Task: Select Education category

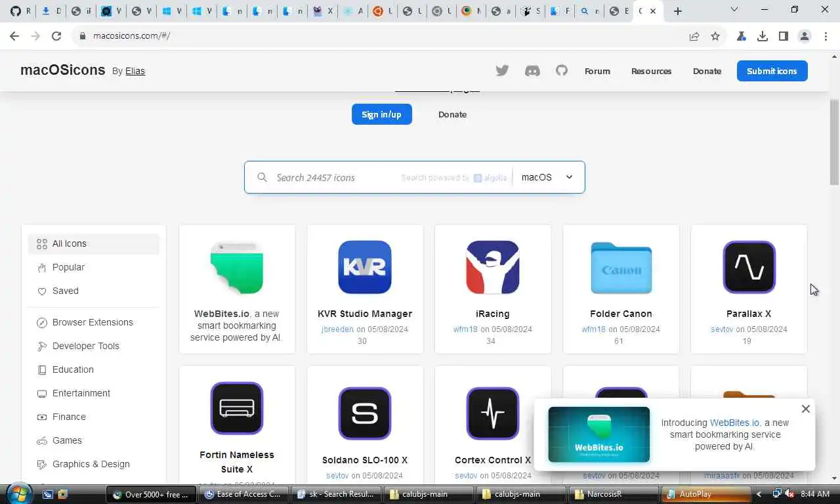Action: pos(94,369)
